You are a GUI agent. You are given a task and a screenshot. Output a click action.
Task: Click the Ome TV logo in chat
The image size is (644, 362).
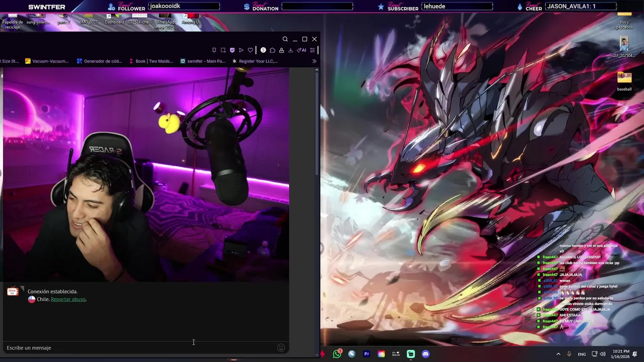[x=13, y=292]
